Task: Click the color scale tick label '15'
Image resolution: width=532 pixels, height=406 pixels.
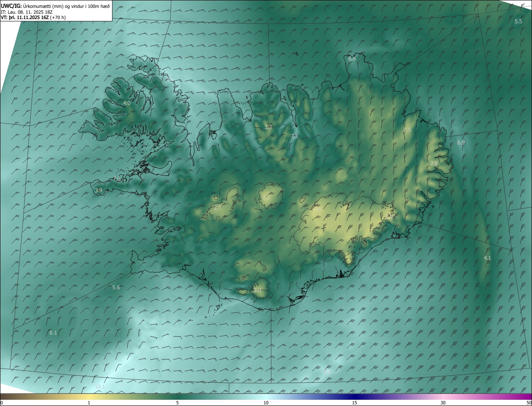Action: coord(355,403)
